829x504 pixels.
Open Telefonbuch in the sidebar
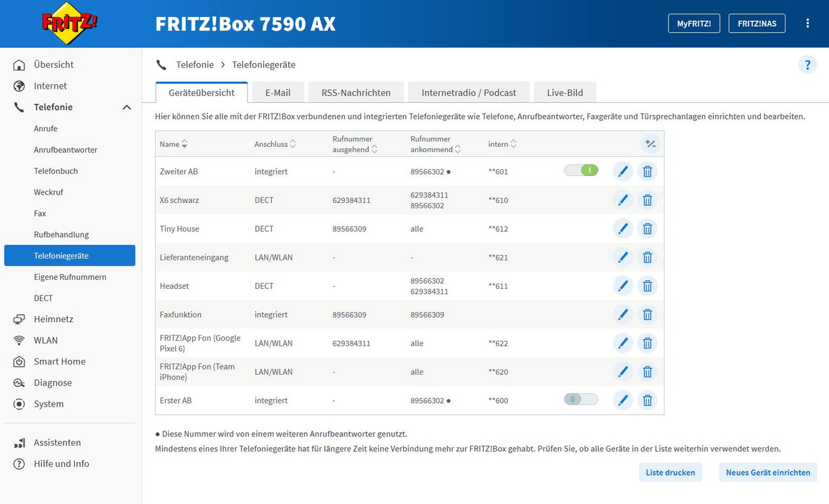tap(56, 171)
